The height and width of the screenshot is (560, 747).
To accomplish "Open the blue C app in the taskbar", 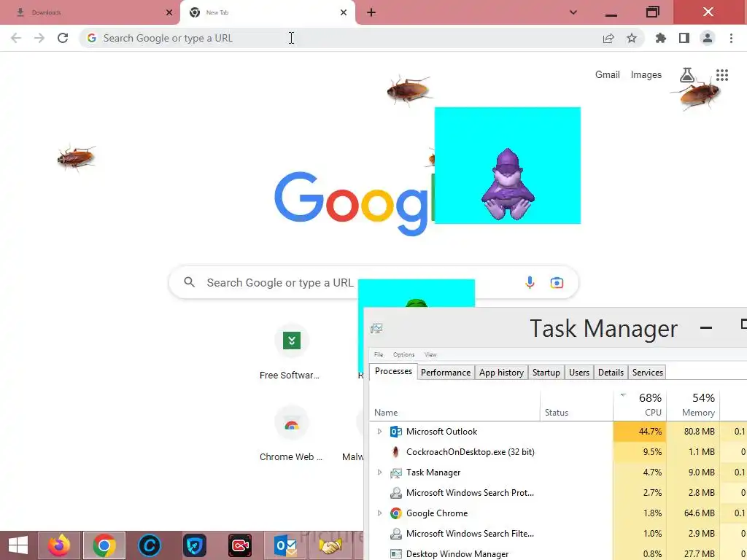I will tap(149, 545).
